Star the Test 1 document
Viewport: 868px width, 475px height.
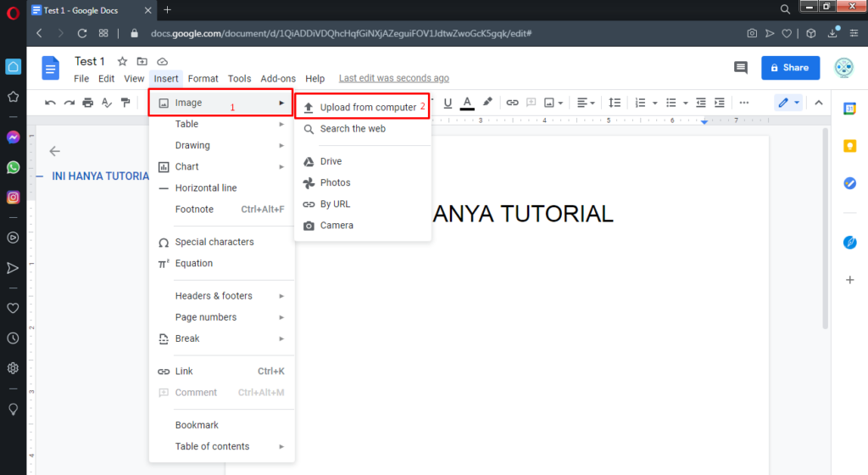[x=122, y=62]
